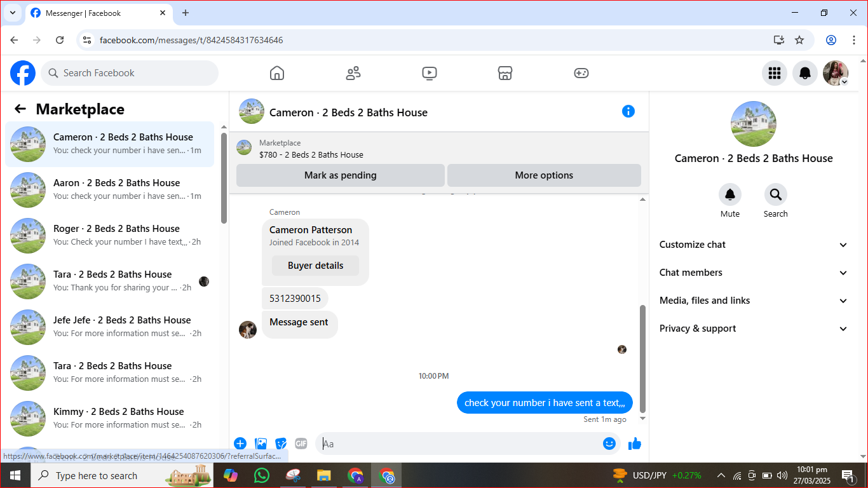Search in conversation with magnifier icon
This screenshot has width=868, height=488.
point(776,194)
